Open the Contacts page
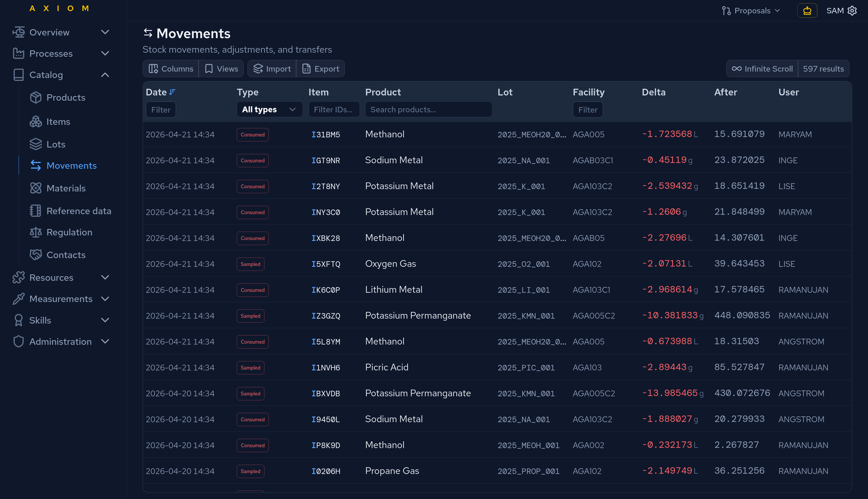Image resolution: width=868 pixels, height=499 pixels. (x=66, y=255)
